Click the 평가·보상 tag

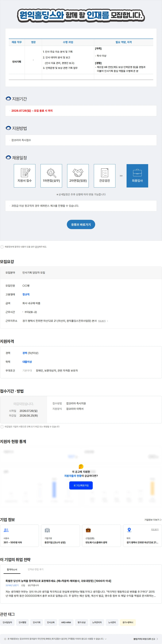(82, 622)
